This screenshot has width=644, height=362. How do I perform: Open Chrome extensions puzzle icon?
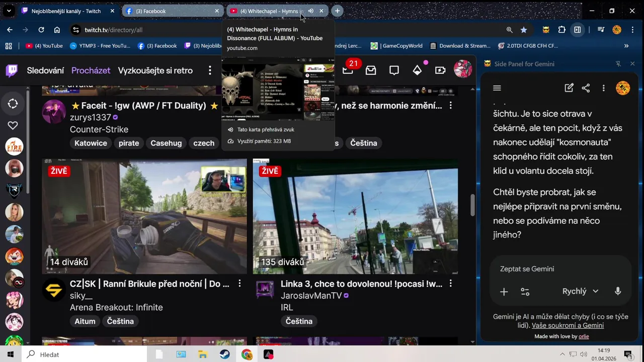pos(562,30)
